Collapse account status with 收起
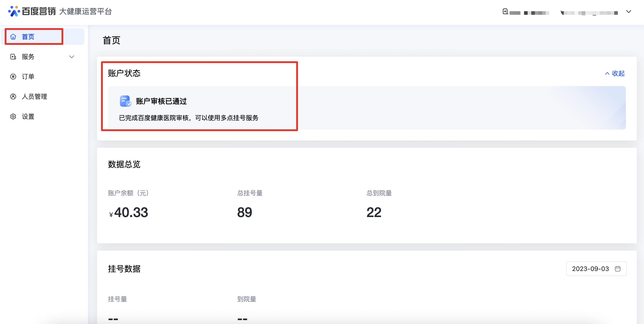 coord(615,73)
